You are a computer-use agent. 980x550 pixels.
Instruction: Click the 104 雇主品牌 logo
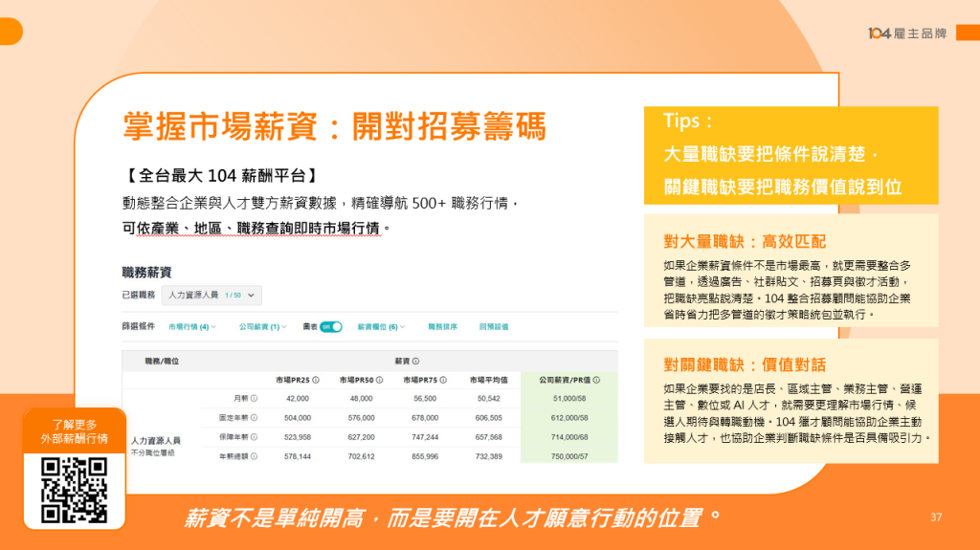point(907,33)
